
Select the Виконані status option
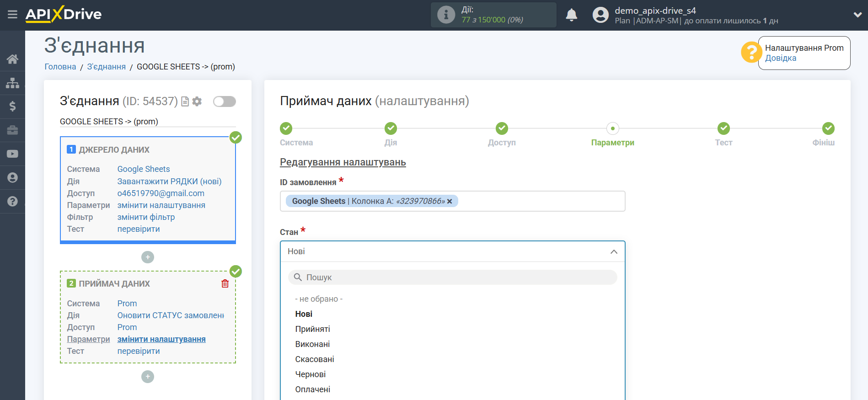coord(312,344)
